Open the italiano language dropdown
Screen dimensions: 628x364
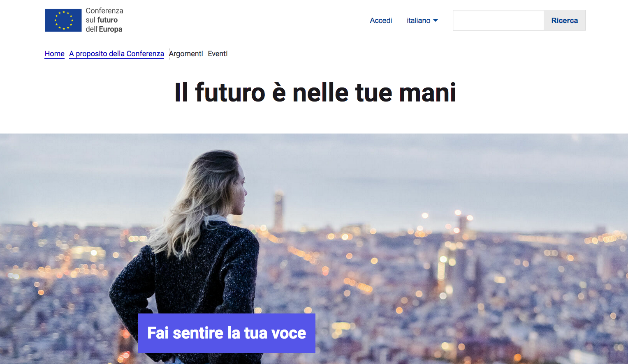click(422, 21)
